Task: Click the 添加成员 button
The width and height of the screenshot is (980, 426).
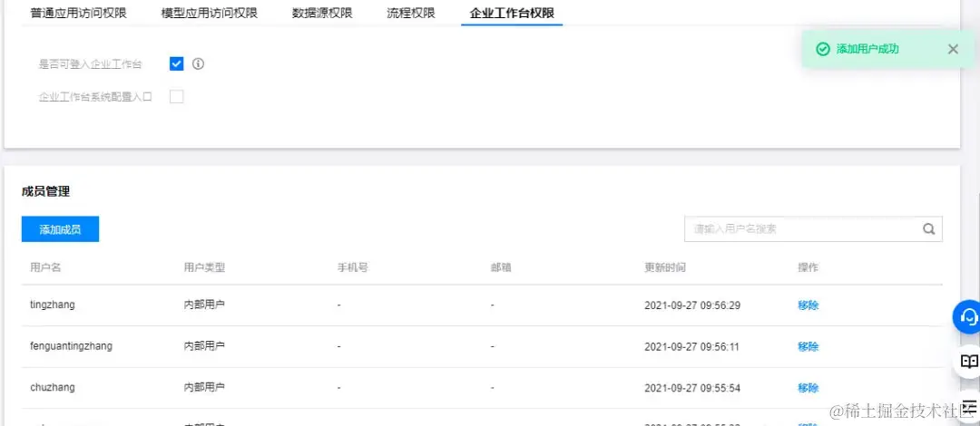Action: click(x=60, y=229)
